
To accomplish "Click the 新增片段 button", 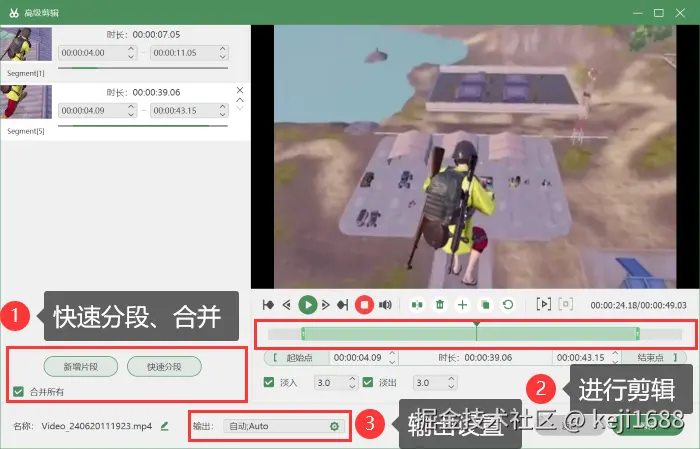I will 81,367.
